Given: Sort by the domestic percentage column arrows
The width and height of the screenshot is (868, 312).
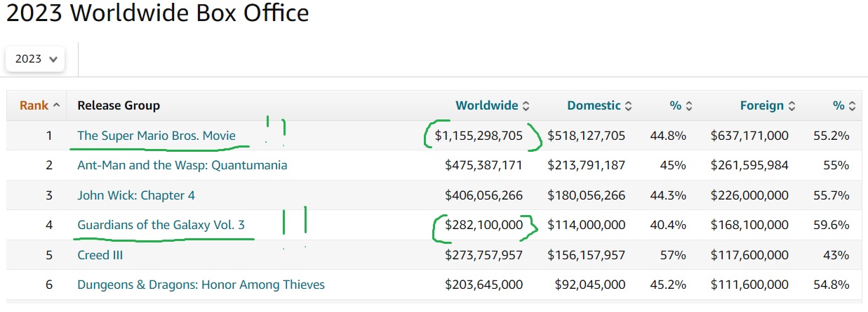Looking at the screenshot, I should (689, 106).
